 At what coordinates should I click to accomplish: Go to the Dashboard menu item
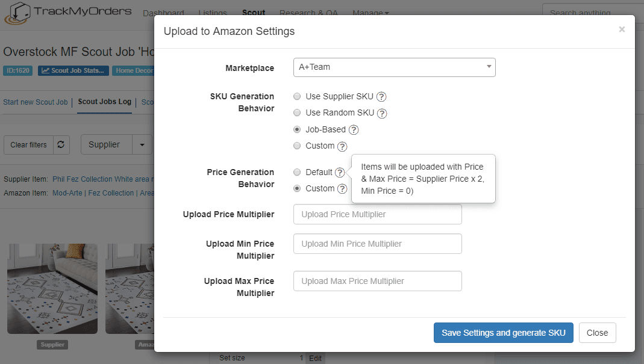(x=163, y=13)
